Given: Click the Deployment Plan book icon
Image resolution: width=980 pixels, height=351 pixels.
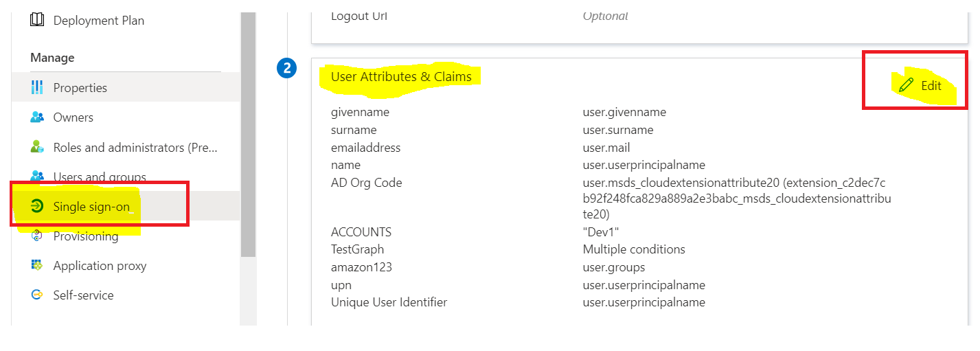Looking at the screenshot, I should (37, 20).
